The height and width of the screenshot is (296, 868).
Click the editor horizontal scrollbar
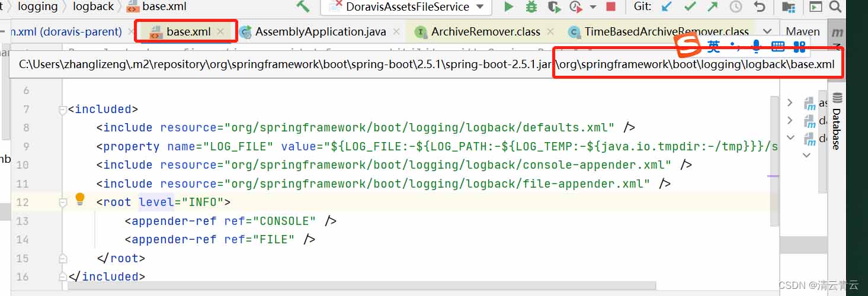tap(362, 287)
